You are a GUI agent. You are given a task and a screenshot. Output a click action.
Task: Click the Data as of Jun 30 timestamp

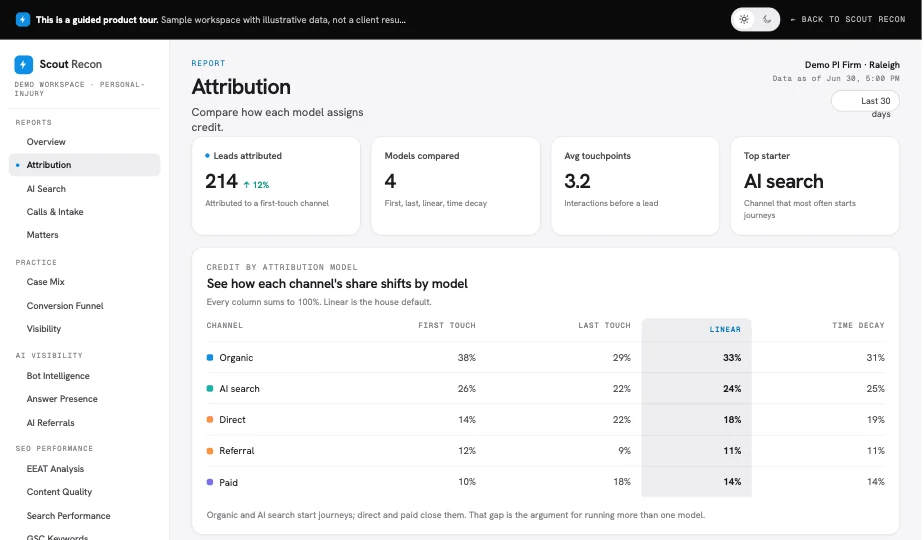(836, 78)
